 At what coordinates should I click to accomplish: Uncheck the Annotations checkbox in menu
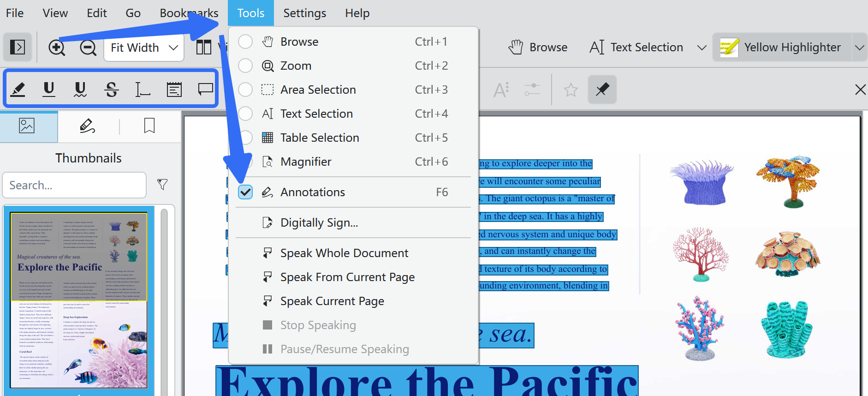point(245,192)
